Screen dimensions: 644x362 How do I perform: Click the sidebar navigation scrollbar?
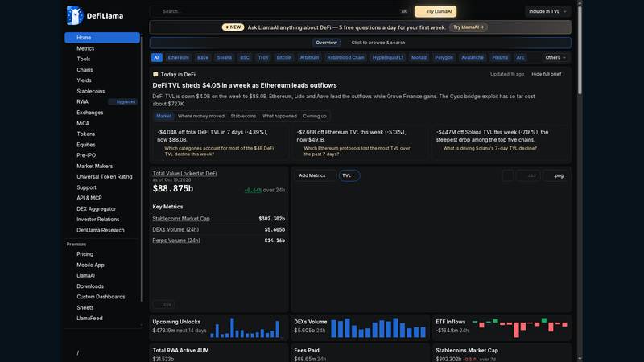click(x=142, y=168)
